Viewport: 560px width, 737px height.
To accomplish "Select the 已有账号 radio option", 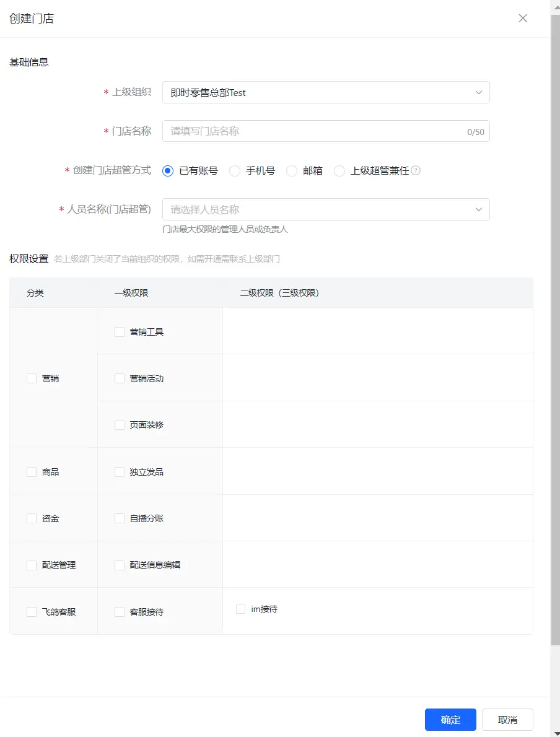I will click(168, 170).
